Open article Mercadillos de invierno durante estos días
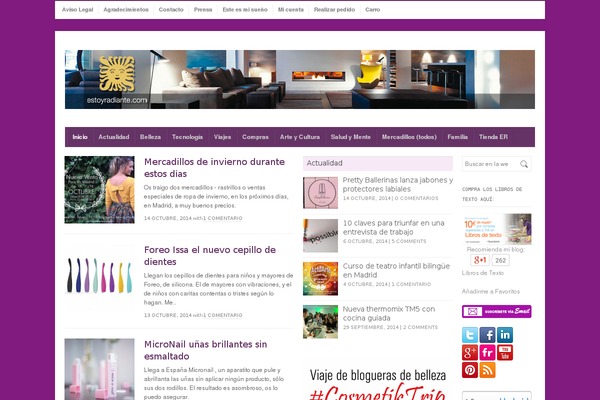 pyautogui.click(x=214, y=168)
